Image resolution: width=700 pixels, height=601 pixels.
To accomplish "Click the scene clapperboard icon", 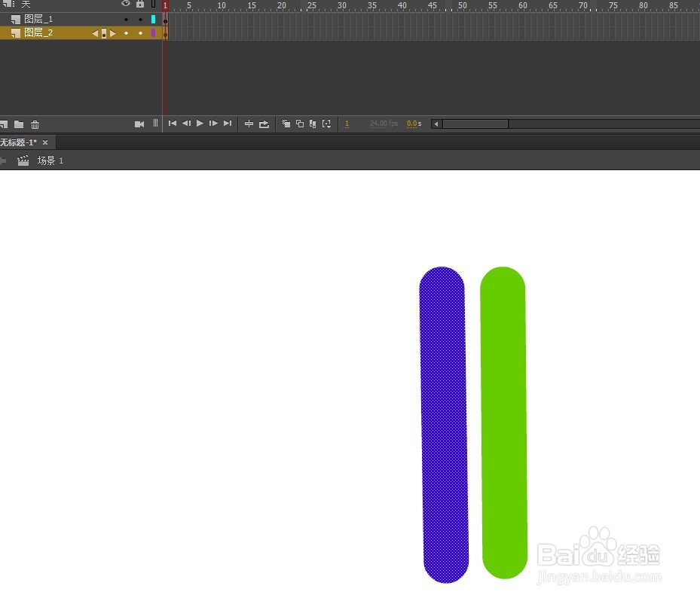I will click(x=23, y=160).
